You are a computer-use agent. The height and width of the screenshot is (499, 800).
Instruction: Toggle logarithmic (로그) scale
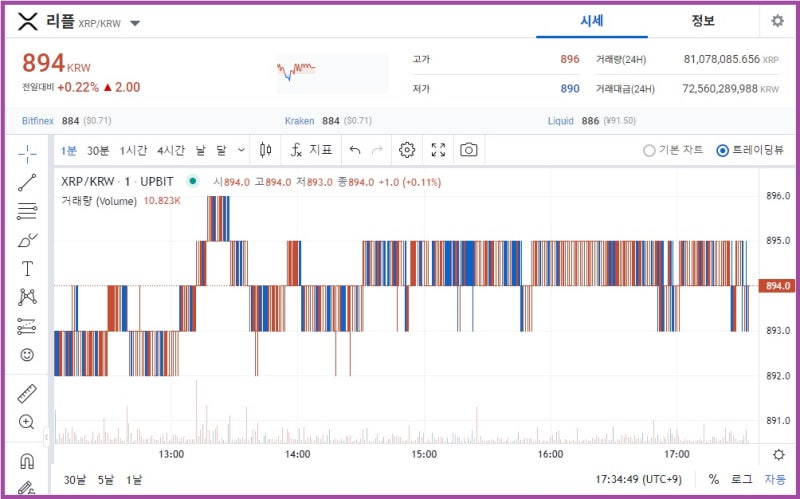[741, 479]
